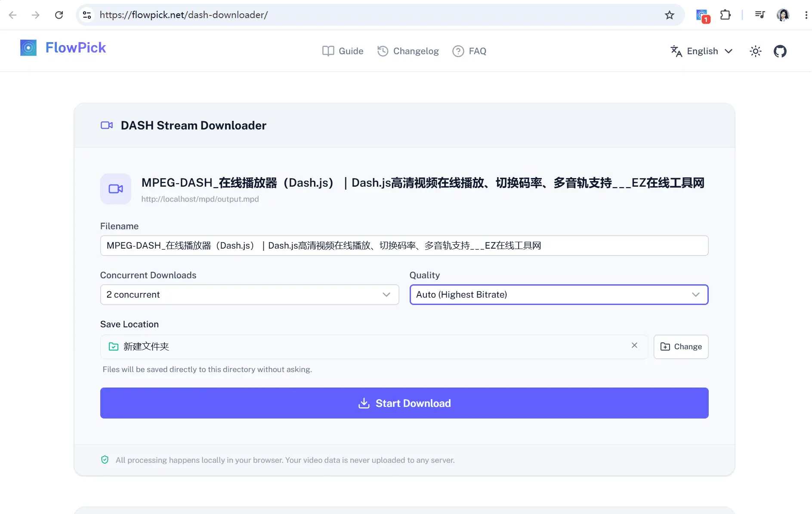Click the DASH Stream Downloader heading
Image resolution: width=812 pixels, height=514 pixels.
pyautogui.click(x=193, y=126)
